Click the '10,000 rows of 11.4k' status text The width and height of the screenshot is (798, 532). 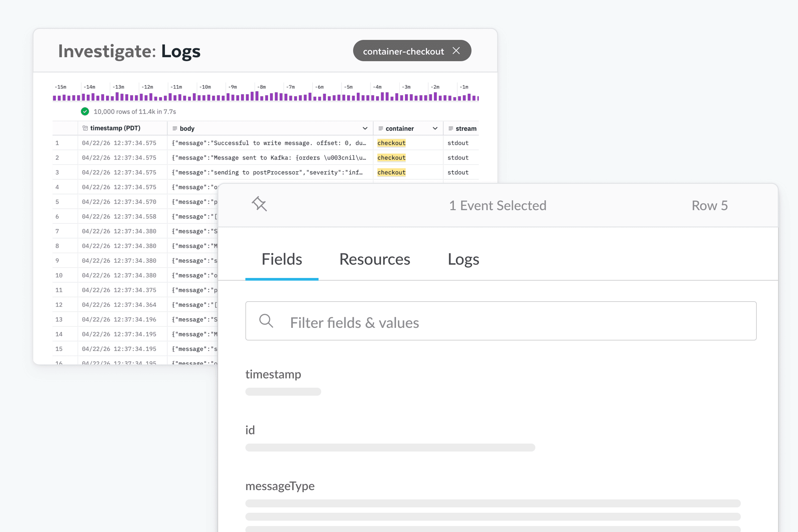point(135,112)
